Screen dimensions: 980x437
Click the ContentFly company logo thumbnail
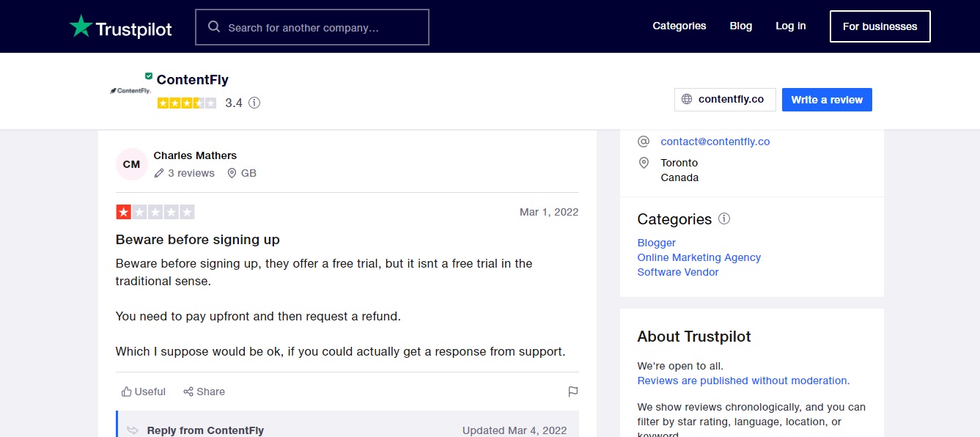point(130,91)
